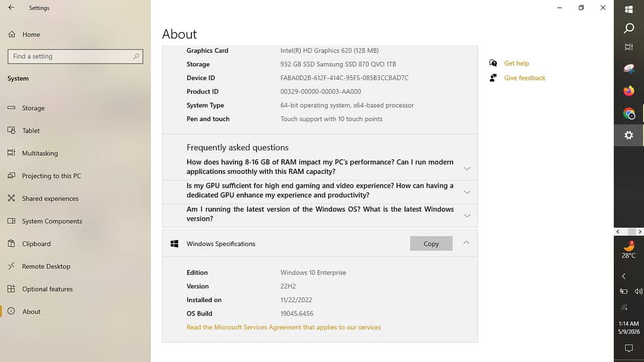This screenshot has width=644, height=362.
Task: Open the Action Center notifications icon
Action: pos(628,349)
